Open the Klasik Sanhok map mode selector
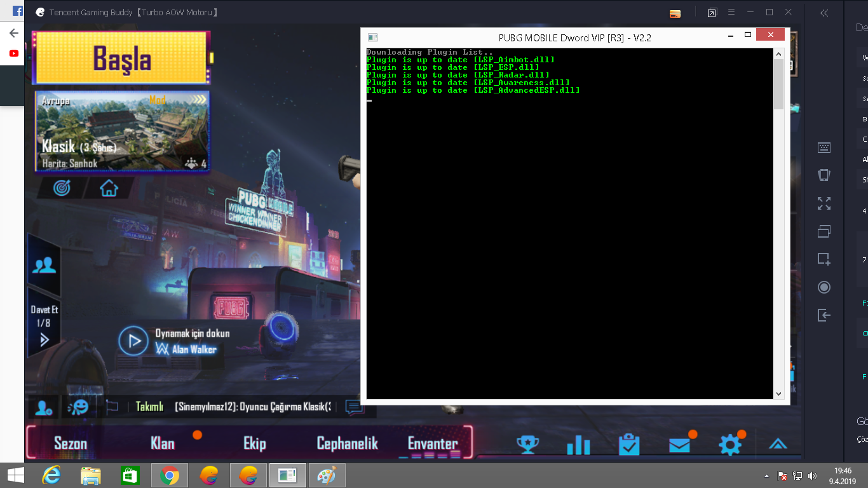Image resolution: width=868 pixels, height=488 pixels. 123,132
